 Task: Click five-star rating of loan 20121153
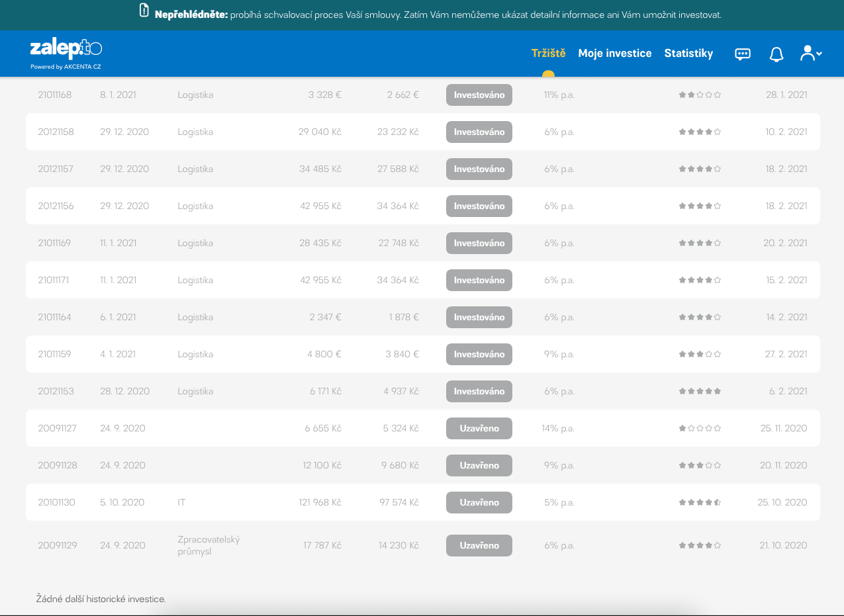[x=700, y=391]
